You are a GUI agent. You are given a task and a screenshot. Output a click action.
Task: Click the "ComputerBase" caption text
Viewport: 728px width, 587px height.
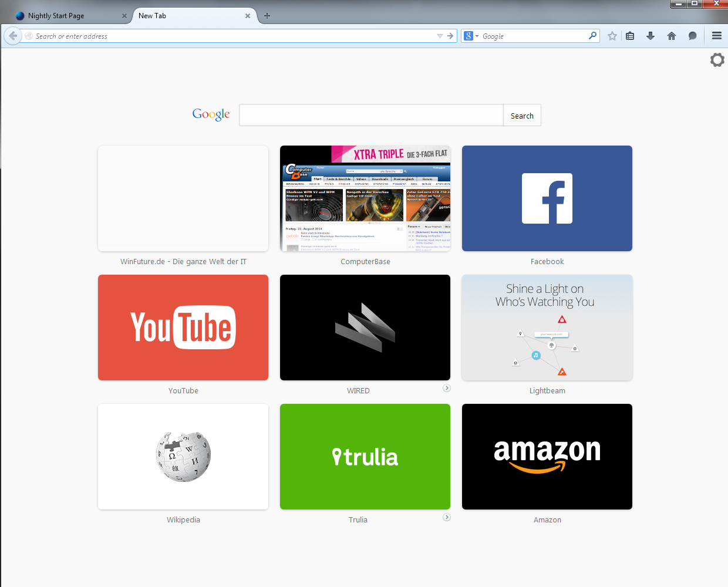365,262
